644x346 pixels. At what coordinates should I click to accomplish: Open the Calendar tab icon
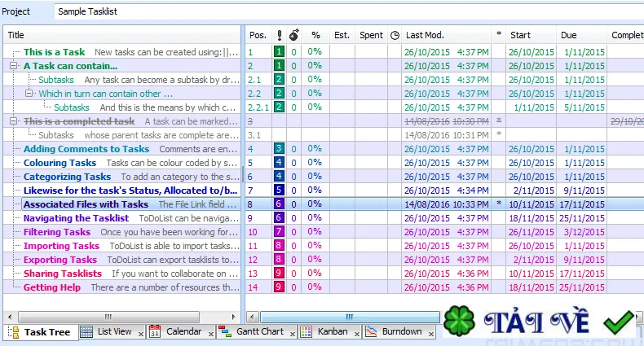(155, 331)
